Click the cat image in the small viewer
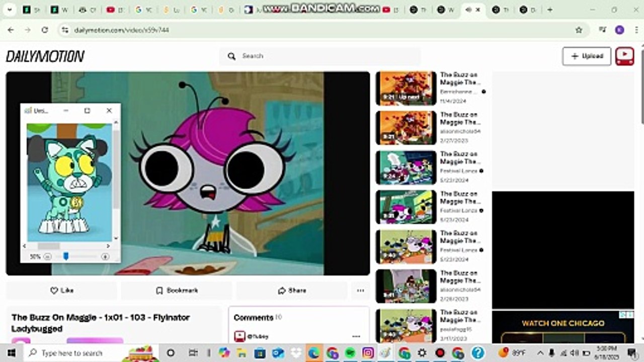 point(69,182)
